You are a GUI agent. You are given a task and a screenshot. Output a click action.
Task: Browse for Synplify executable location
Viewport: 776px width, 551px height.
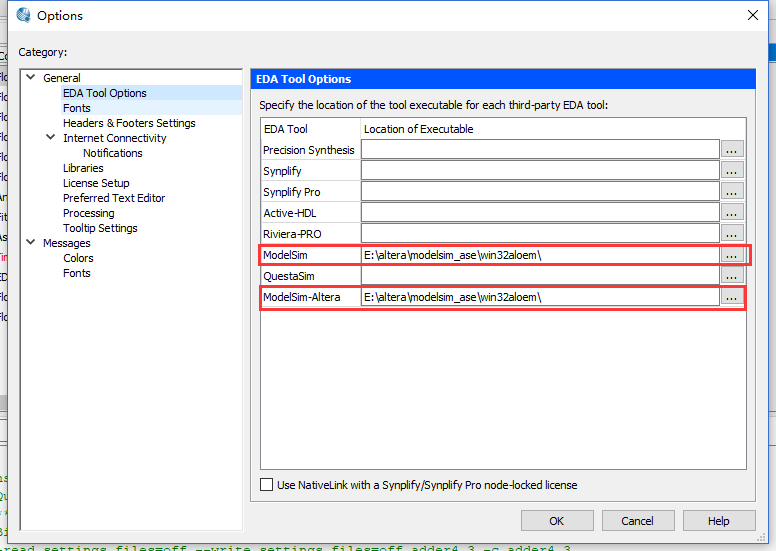click(x=732, y=170)
